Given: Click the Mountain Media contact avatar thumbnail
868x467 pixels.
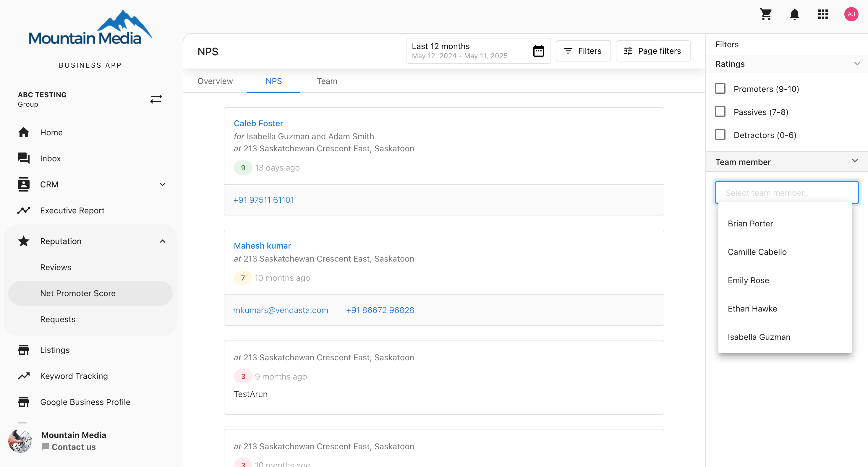Looking at the screenshot, I should (x=20, y=441).
